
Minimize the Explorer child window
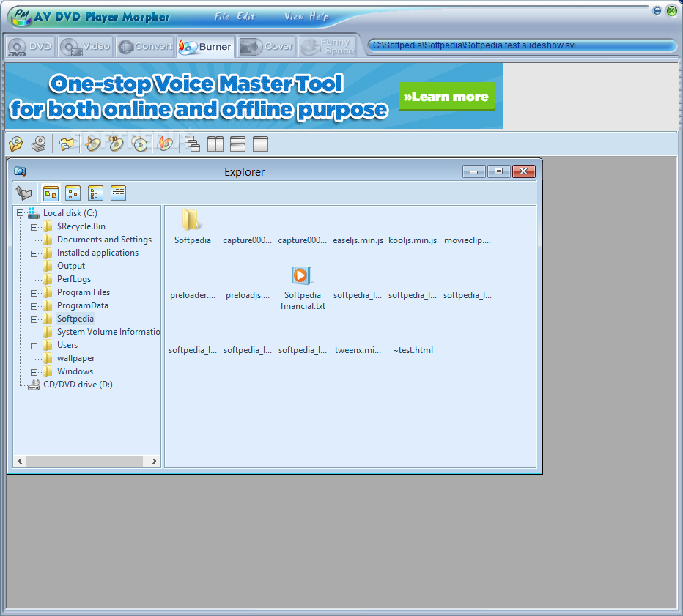[x=474, y=171]
